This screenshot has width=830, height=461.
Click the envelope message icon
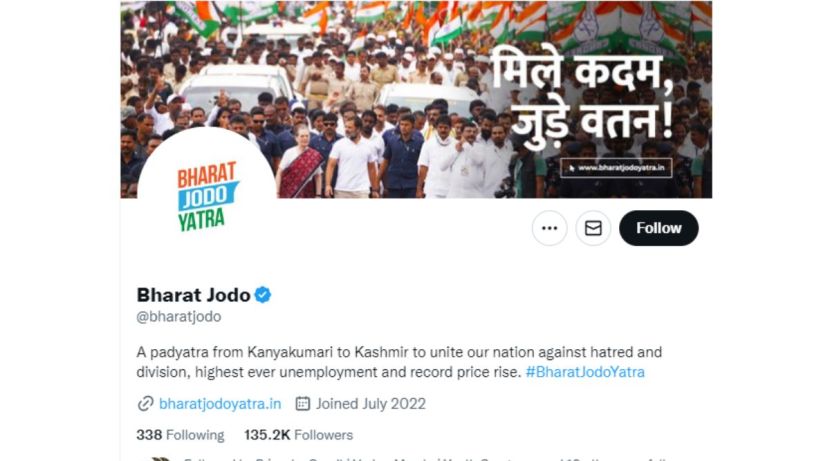tap(593, 228)
